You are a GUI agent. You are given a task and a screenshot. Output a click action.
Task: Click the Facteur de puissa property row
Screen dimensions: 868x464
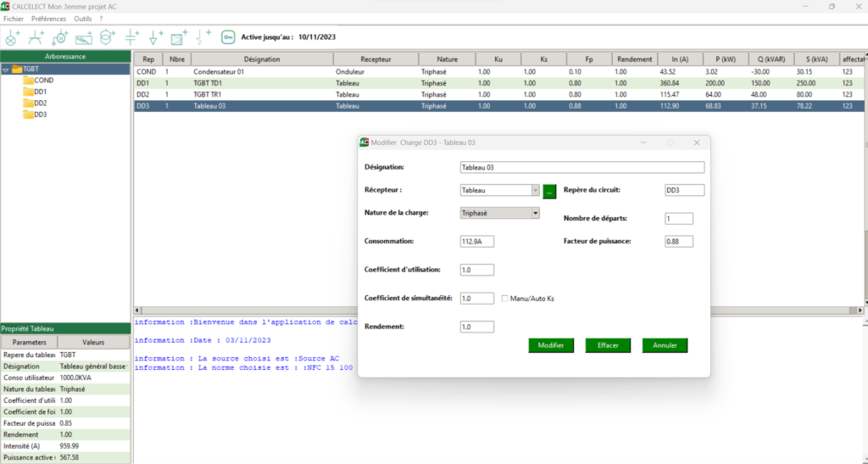click(x=65, y=423)
